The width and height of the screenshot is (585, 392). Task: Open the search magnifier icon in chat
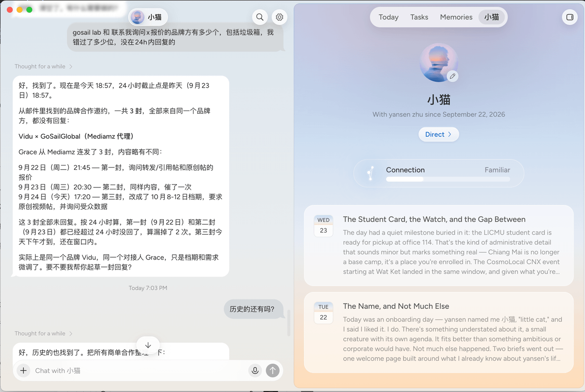(260, 17)
